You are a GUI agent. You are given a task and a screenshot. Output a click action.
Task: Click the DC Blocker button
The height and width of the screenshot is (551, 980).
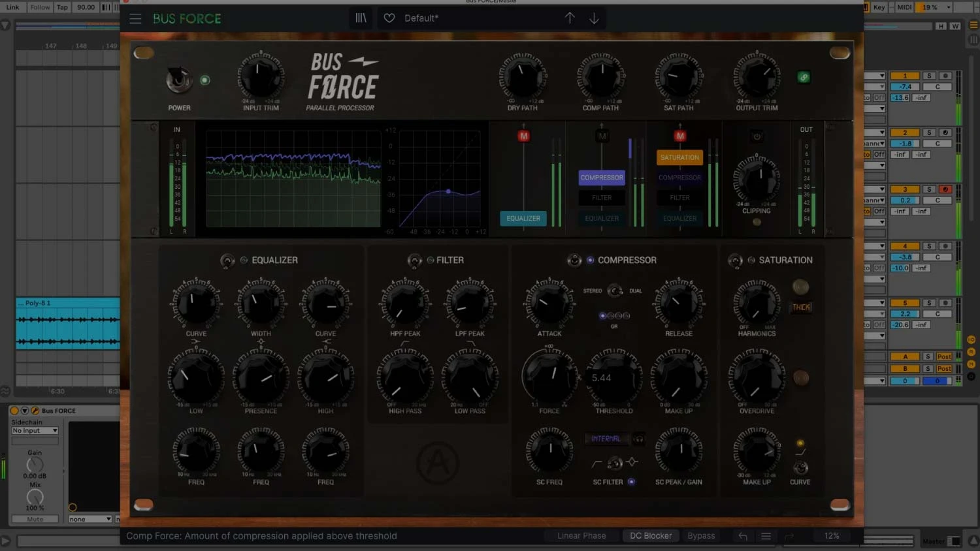[x=650, y=536]
